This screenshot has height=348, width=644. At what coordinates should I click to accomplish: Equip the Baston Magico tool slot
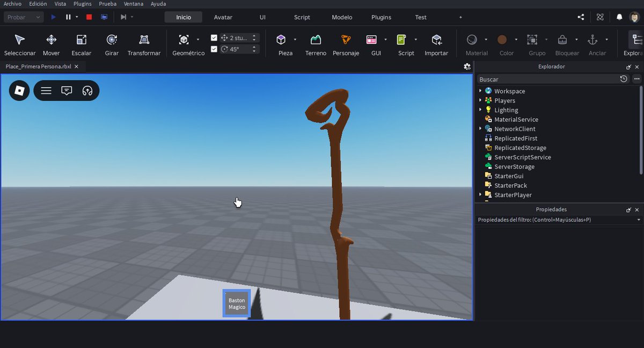pos(237,303)
